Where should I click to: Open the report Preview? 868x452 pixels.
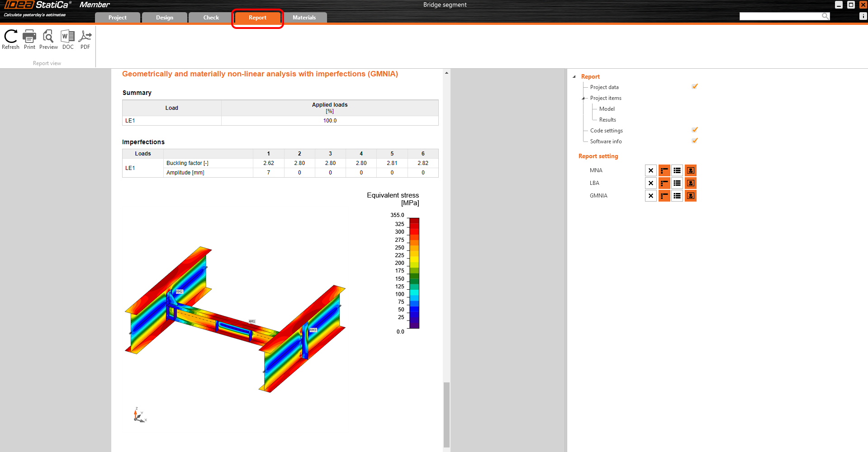48,39
